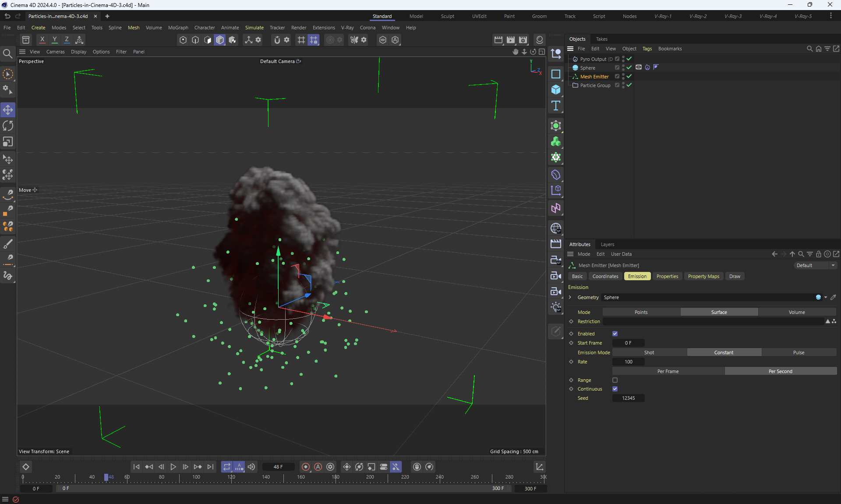Click the Seed input field

[628, 398]
